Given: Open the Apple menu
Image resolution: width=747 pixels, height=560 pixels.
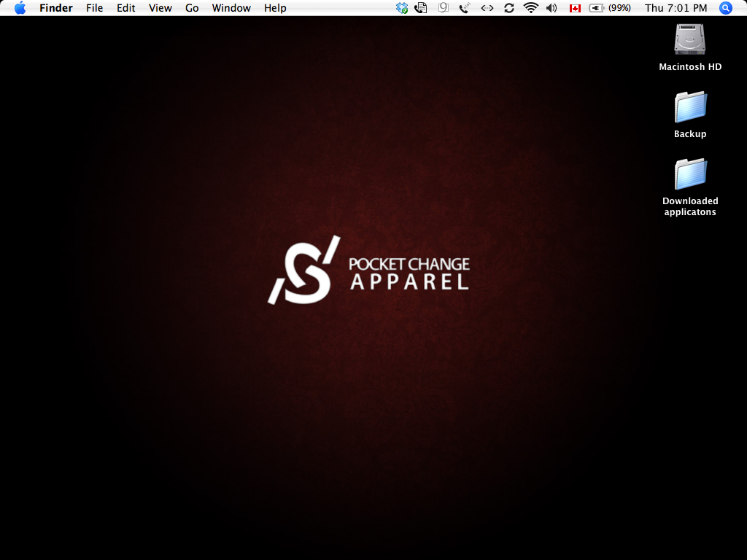Looking at the screenshot, I should (x=19, y=8).
